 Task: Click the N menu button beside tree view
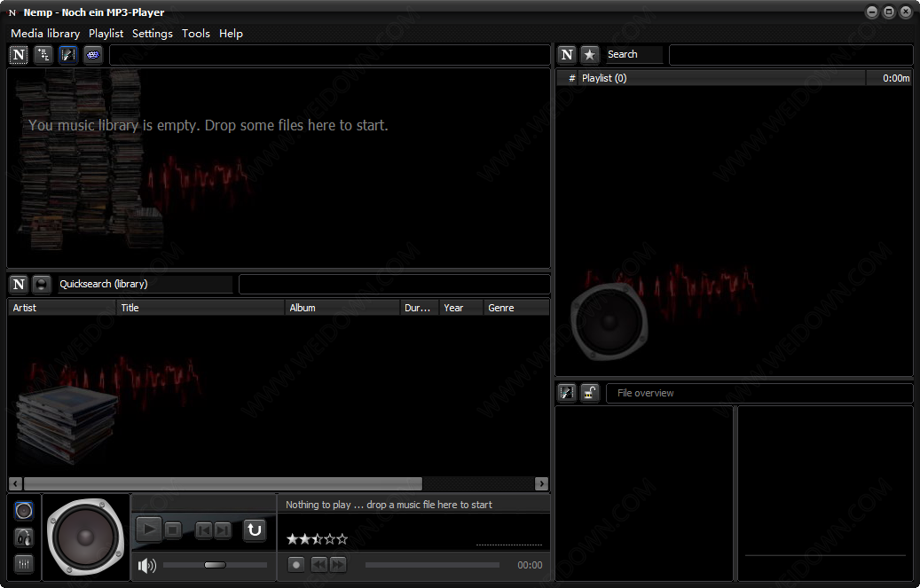point(19,55)
